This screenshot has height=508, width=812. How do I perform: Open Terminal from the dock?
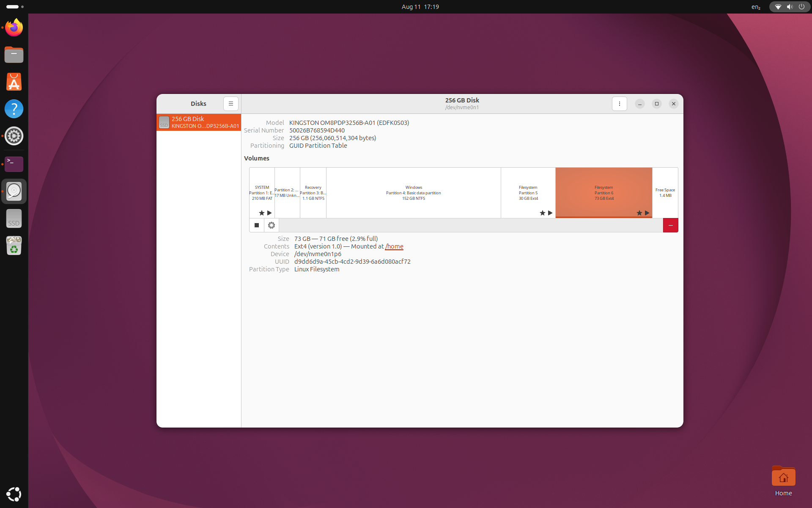14,164
